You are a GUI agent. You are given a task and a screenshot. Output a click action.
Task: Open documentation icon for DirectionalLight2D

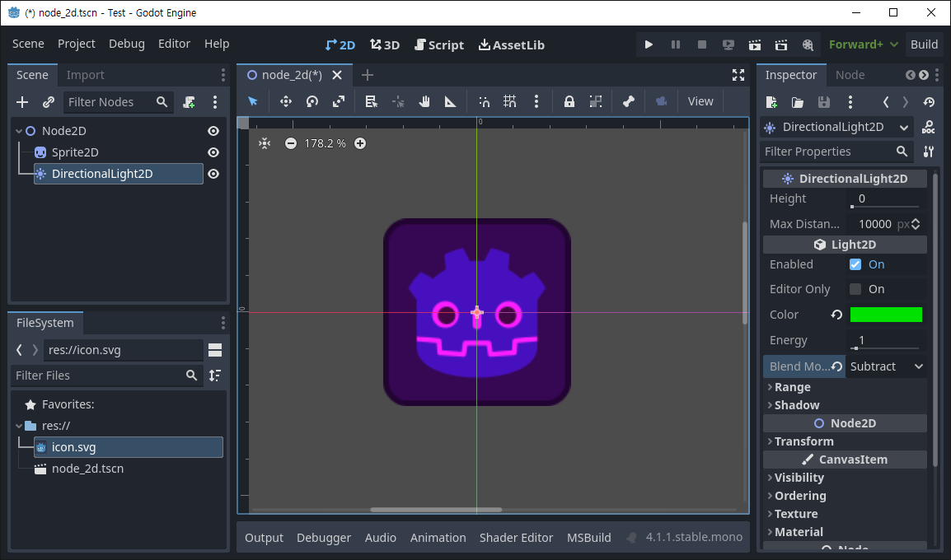coord(929,127)
